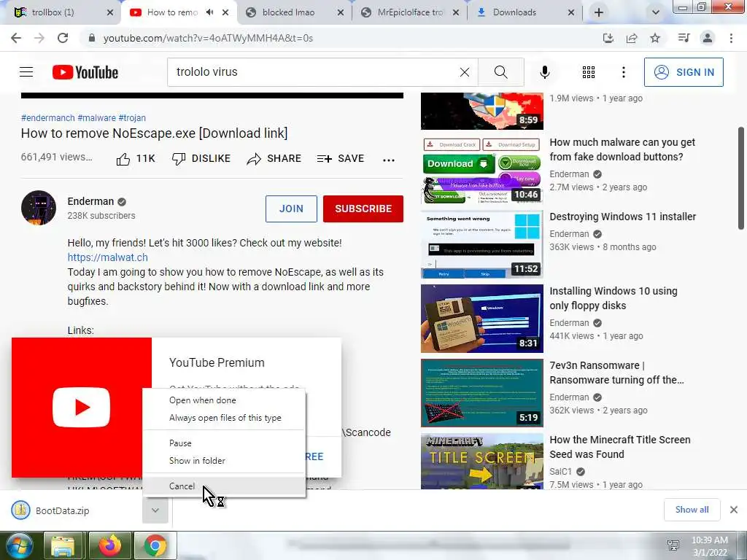Choose Always open files of this type
747x560 pixels.
224,418
